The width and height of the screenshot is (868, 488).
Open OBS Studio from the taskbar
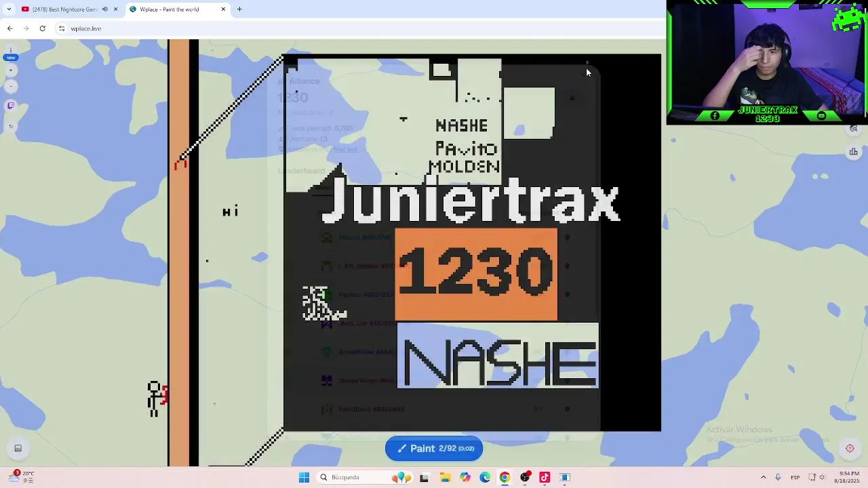click(x=524, y=477)
